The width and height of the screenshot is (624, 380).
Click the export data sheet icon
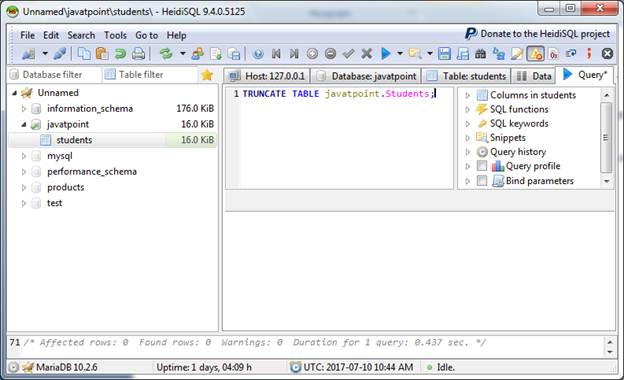point(216,53)
